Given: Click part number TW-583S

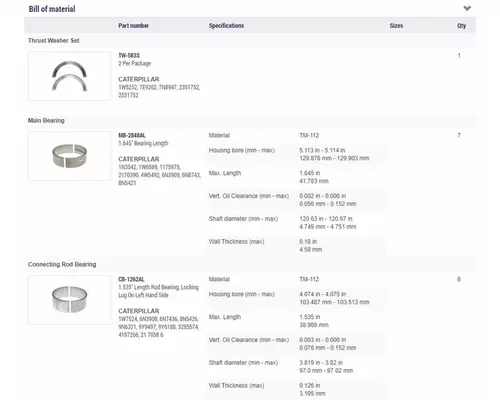Looking at the screenshot, I should point(129,55).
